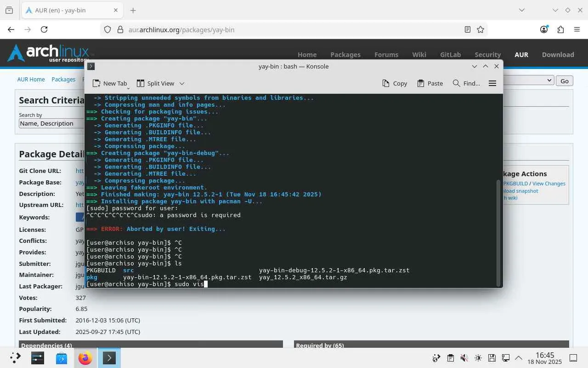This screenshot has height=368, width=588.
Task: Open Wiki in Arch navigation bar
Action: click(419, 54)
